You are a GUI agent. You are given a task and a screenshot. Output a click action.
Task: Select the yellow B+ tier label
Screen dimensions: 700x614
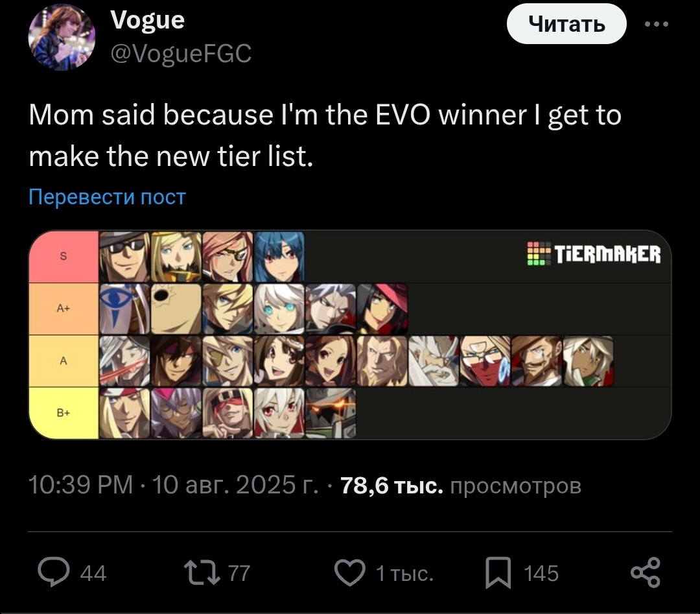[63, 412]
